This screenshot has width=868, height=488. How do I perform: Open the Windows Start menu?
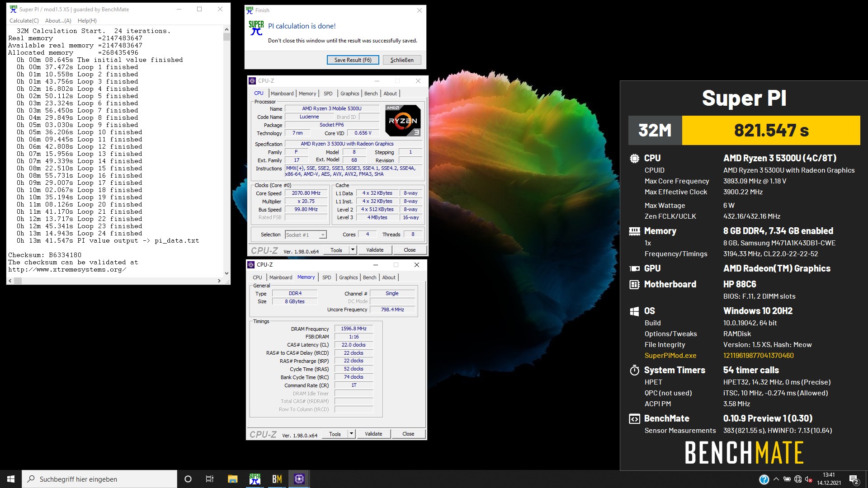click(11, 479)
